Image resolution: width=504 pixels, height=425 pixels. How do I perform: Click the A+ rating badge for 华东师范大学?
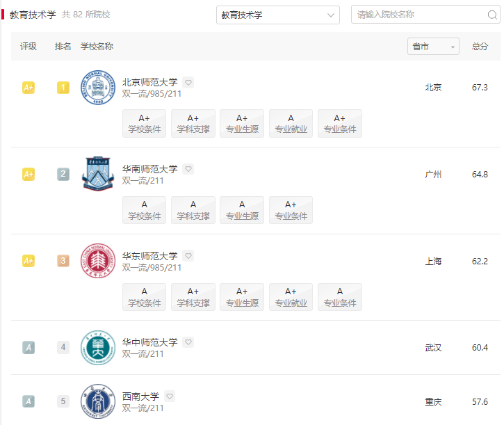click(29, 261)
